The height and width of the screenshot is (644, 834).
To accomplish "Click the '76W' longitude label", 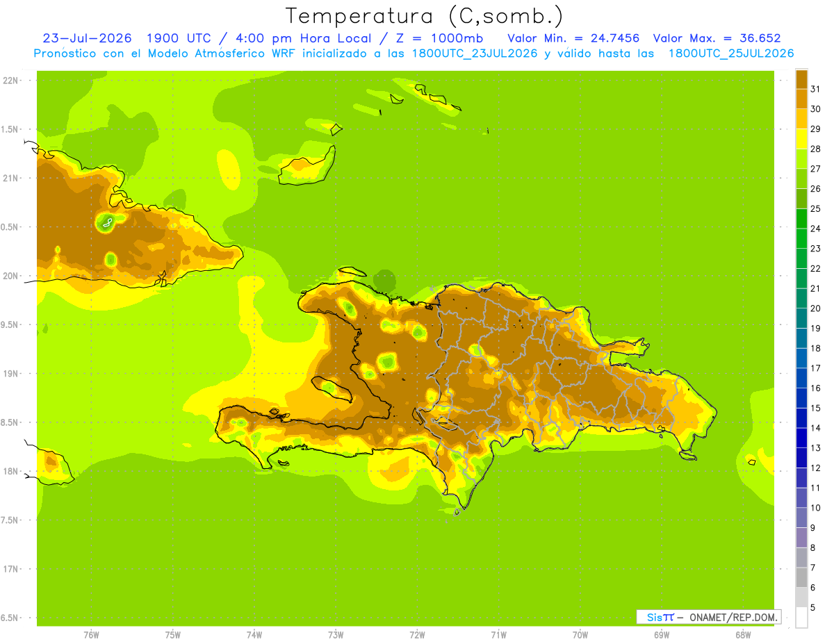I will click(x=91, y=635).
